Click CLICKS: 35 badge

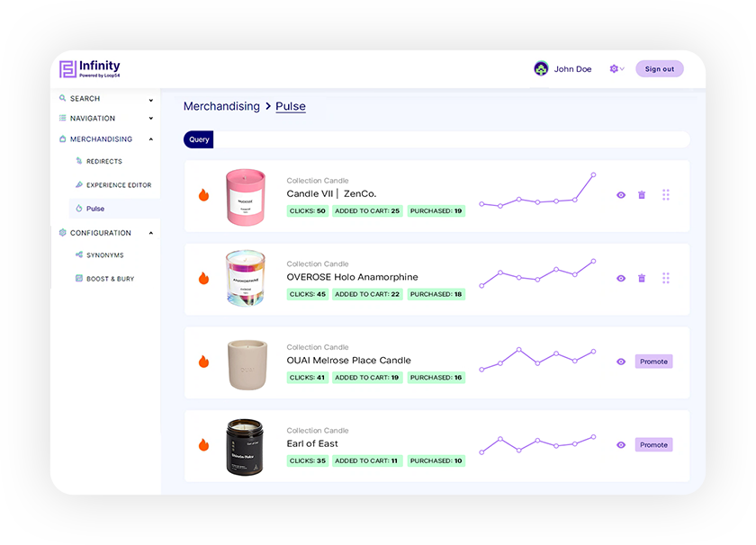click(x=308, y=460)
